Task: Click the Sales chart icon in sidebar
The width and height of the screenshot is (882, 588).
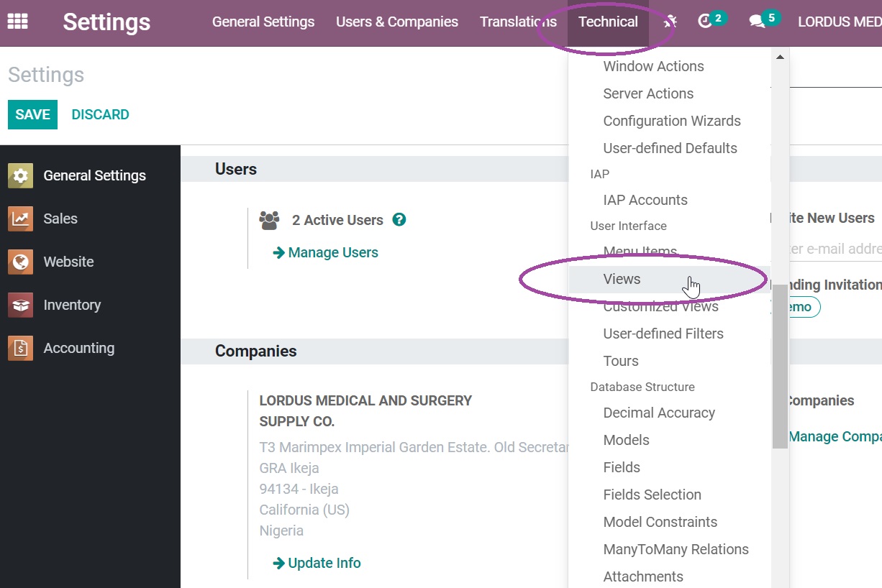Action: pos(20,219)
